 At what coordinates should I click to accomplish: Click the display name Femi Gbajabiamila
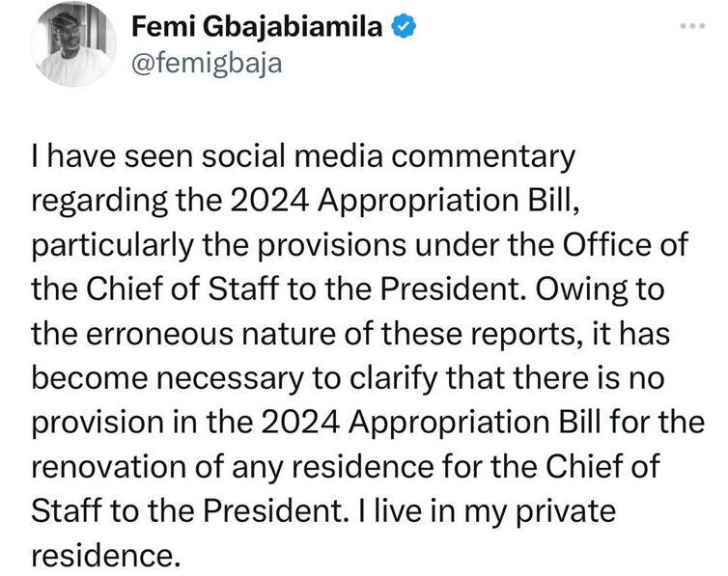click(x=256, y=30)
